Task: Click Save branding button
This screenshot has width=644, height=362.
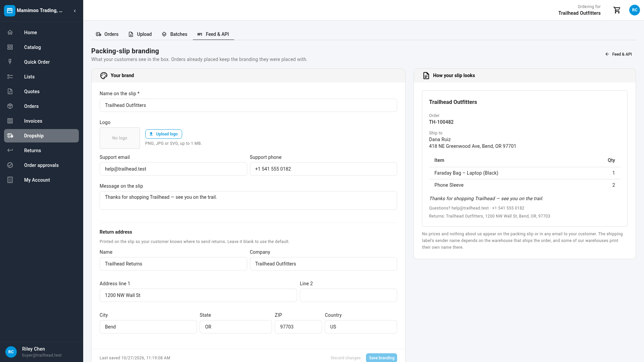Action: click(381, 358)
